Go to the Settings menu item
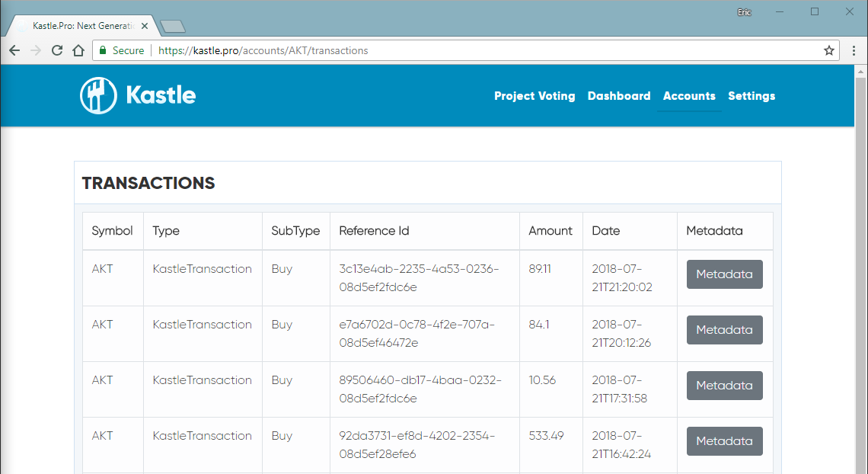 (x=752, y=96)
